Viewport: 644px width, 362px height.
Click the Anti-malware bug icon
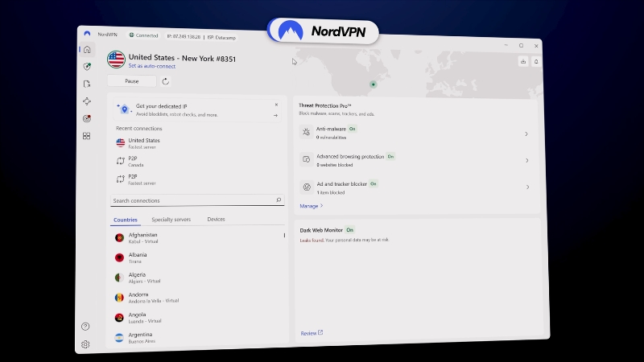pos(307,132)
